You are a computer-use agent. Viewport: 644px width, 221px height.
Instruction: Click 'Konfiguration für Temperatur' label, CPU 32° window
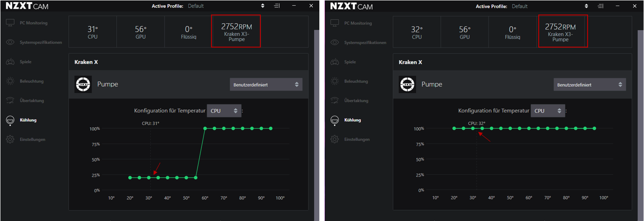pyautogui.click(x=494, y=111)
